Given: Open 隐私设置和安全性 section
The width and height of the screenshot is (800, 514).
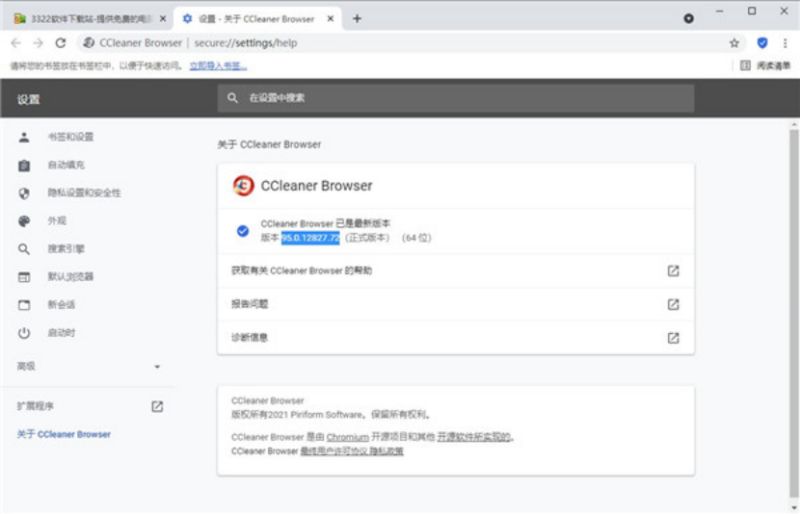Looking at the screenshot, I should pos(84,193).
